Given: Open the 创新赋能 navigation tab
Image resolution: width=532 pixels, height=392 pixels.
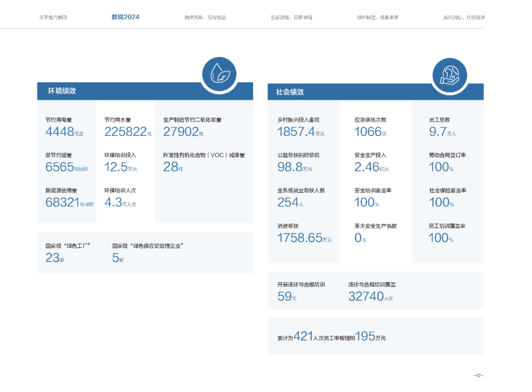Looking at the screenshot, I should point(291,17).
